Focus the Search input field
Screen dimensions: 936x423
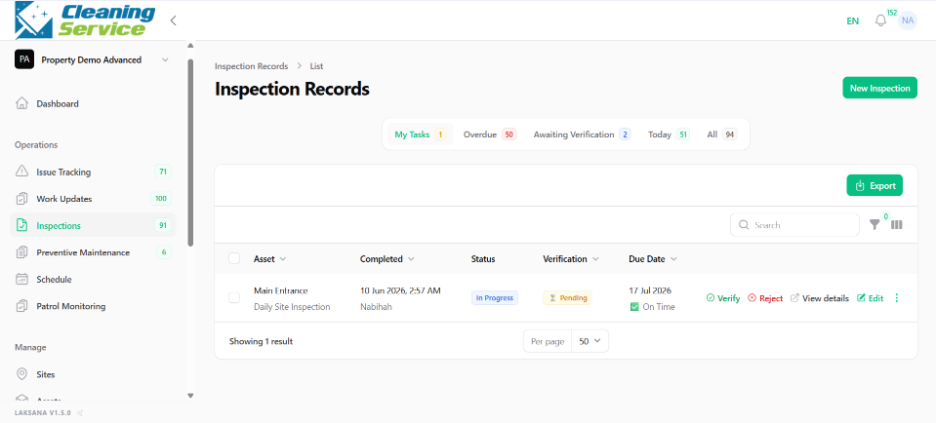[x=795, y=225]
